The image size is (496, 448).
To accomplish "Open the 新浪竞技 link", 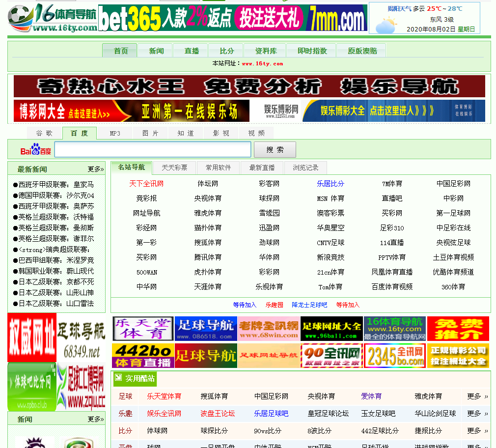I will [331, 257].
